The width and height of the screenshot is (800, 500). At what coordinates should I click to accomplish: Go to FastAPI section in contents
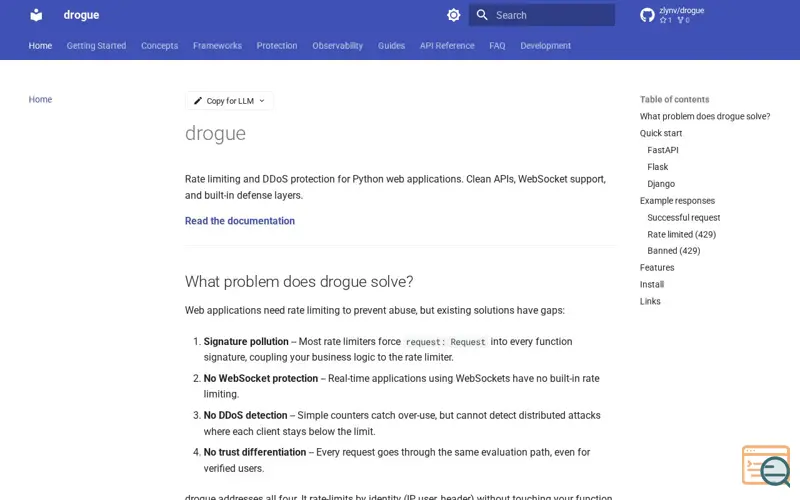[x=663, y=150]
